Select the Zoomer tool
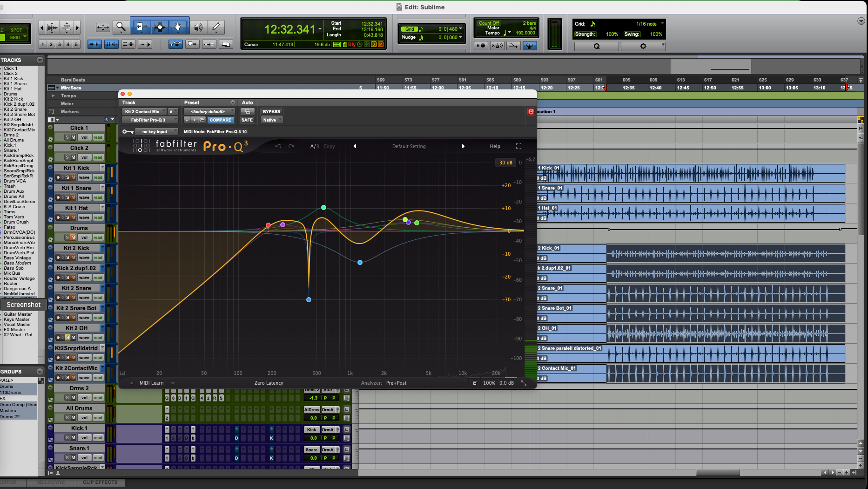868x489 pixels. click(121, 27)
